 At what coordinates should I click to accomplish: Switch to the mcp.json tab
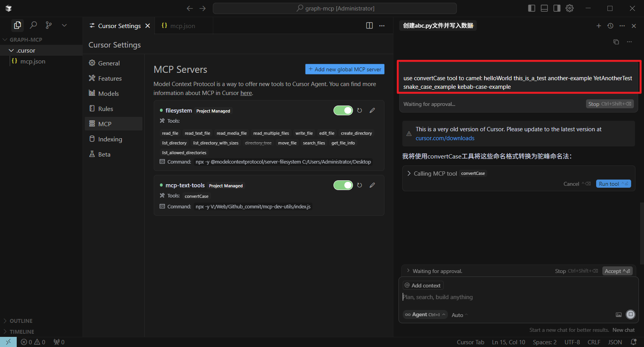coord(183,26)
